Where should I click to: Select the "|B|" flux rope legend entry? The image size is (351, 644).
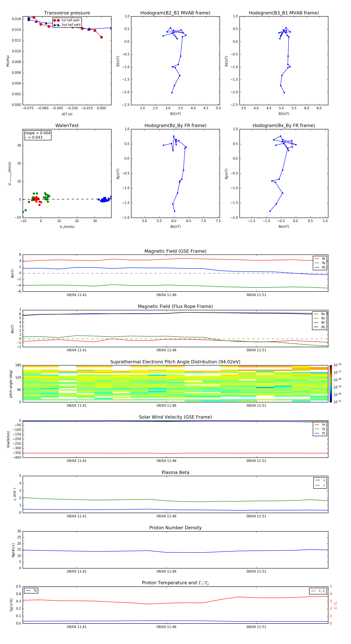click(320, 327)
